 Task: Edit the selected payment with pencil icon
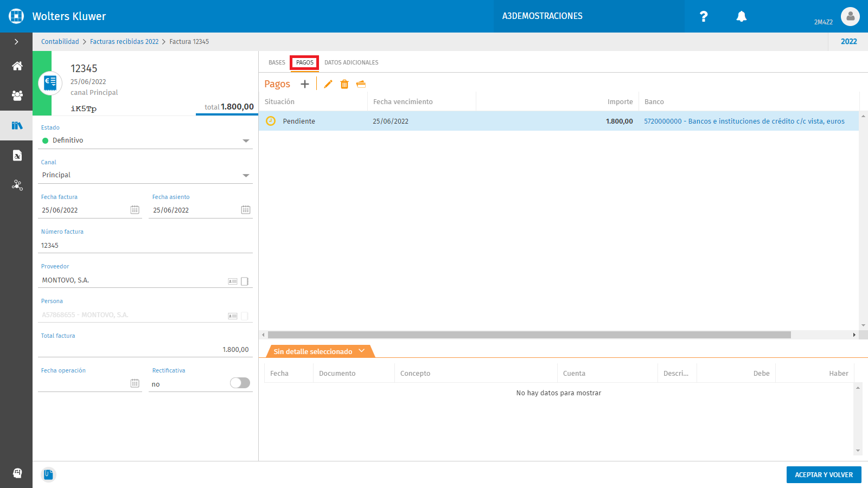(328, 84)
